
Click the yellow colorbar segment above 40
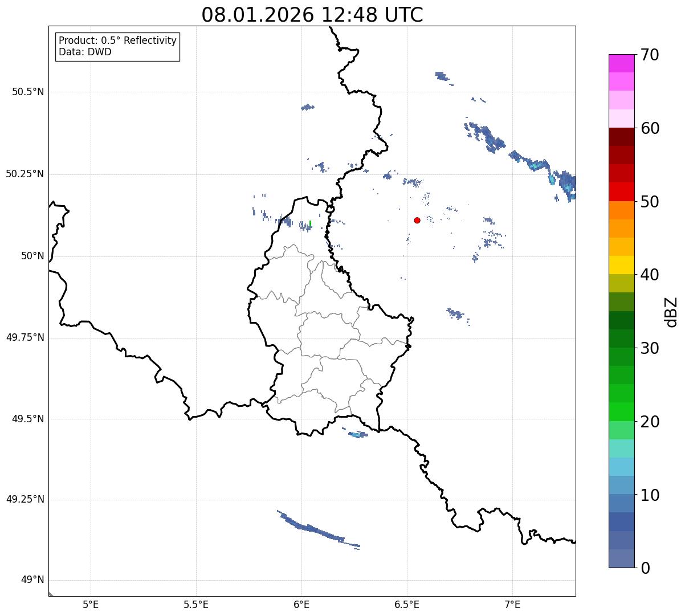622,265
